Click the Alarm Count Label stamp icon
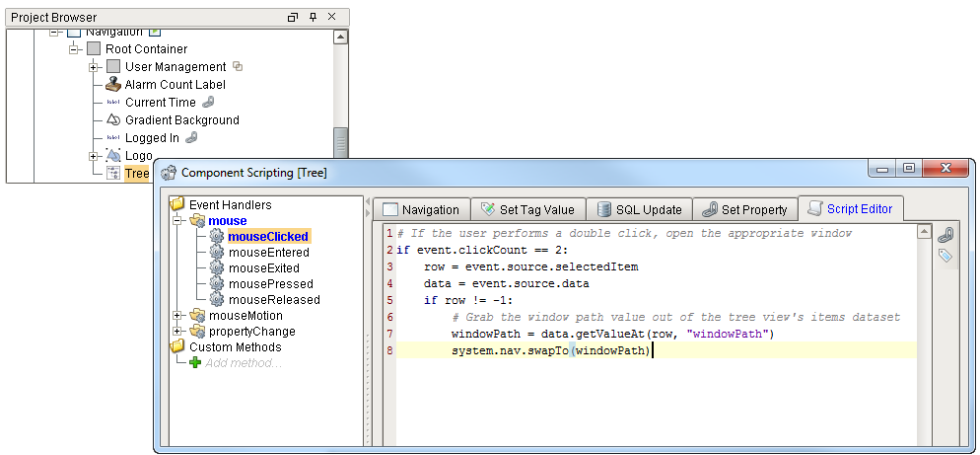 [x=113, y=85]
